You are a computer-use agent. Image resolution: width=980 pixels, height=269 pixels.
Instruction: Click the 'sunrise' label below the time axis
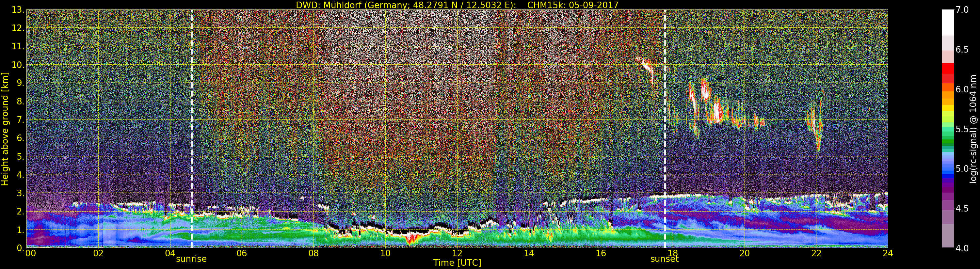(191, 259)
